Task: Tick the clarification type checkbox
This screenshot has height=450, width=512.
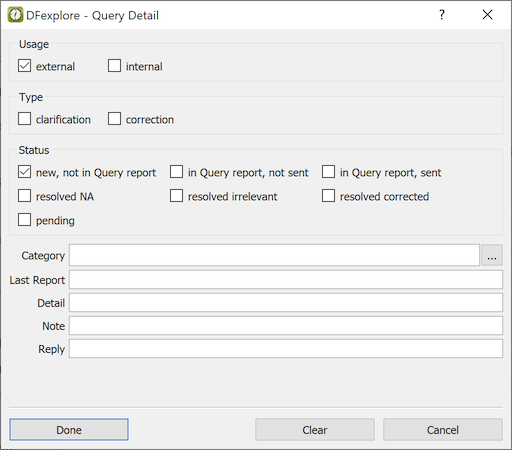Action: tap(24, 119)
